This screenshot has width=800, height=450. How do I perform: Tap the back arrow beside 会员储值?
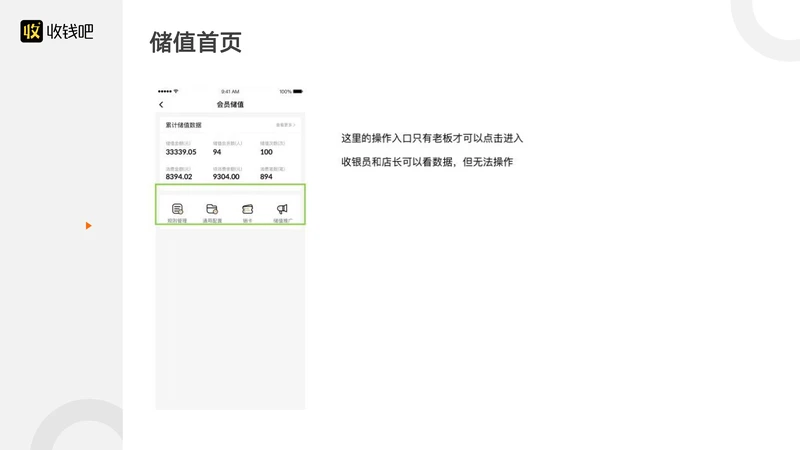pos(161,105)
